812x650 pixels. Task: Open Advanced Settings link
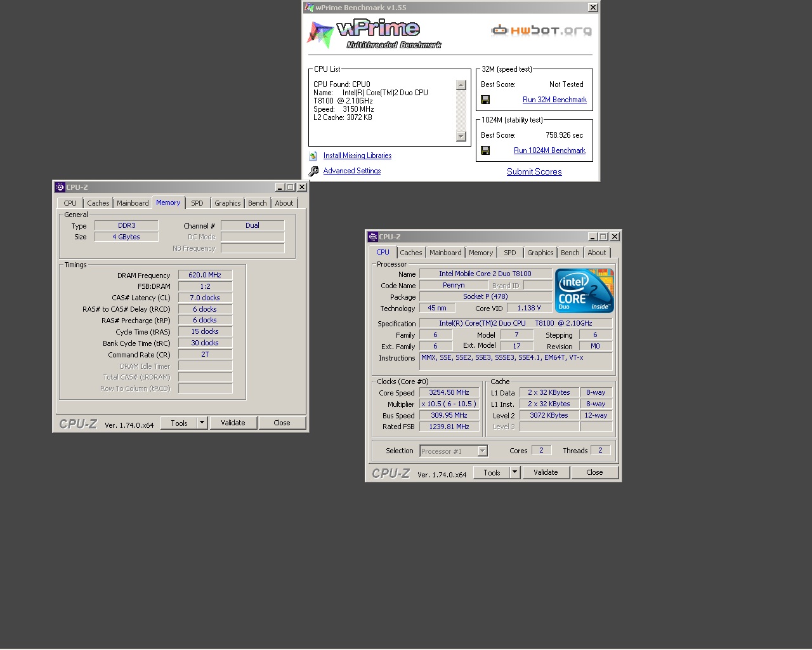click(352, 171)
